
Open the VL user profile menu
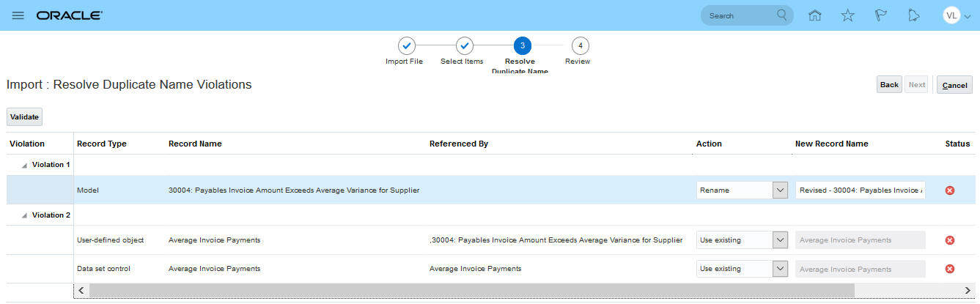click(x=956, y=15)
